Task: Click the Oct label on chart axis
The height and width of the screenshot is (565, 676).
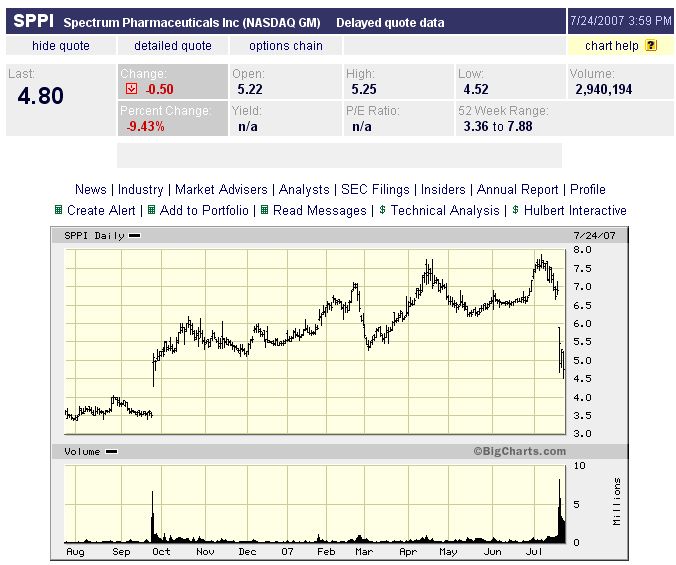Action: (161, 552)
